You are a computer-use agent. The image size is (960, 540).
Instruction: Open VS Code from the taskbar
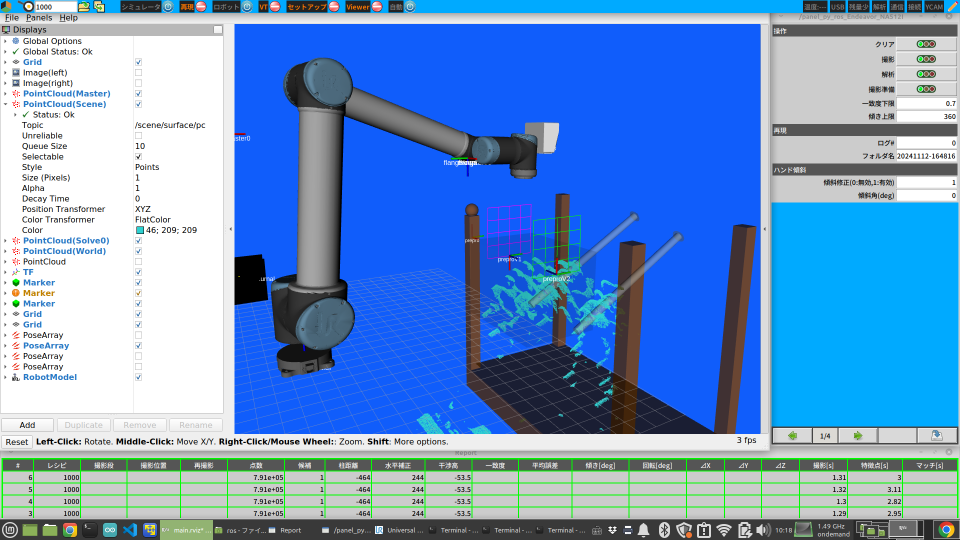coord(130,530)
